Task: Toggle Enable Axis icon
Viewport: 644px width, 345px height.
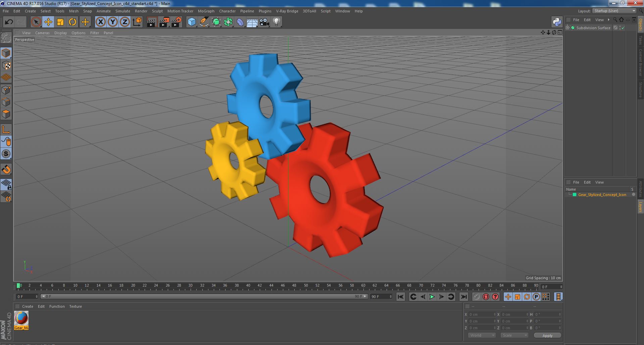Action: coord(6,130)
